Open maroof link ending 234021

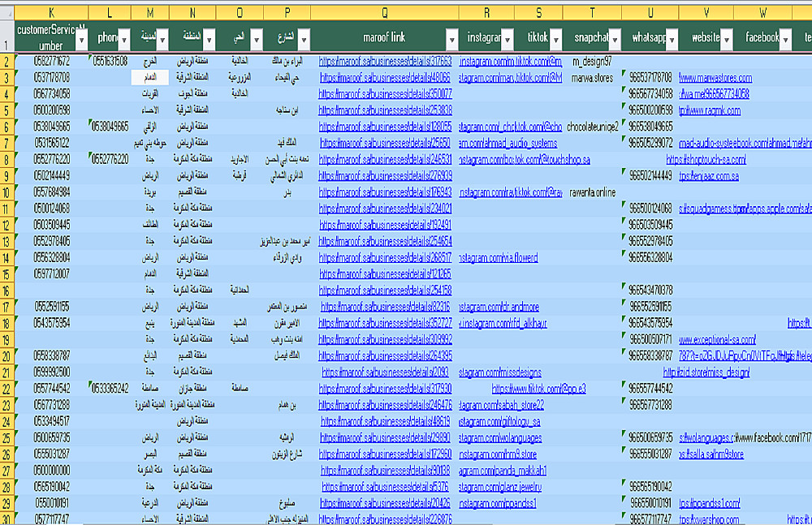point(385,209)
